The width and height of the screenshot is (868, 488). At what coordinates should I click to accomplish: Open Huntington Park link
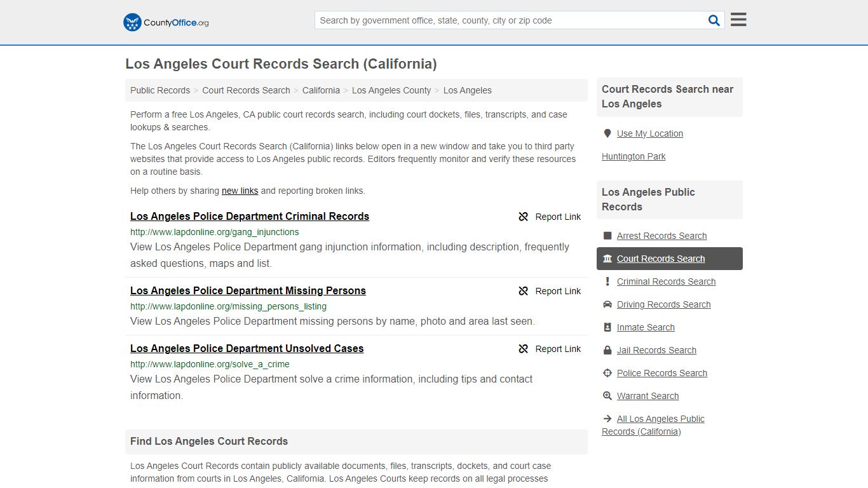(x=634, y=156)
